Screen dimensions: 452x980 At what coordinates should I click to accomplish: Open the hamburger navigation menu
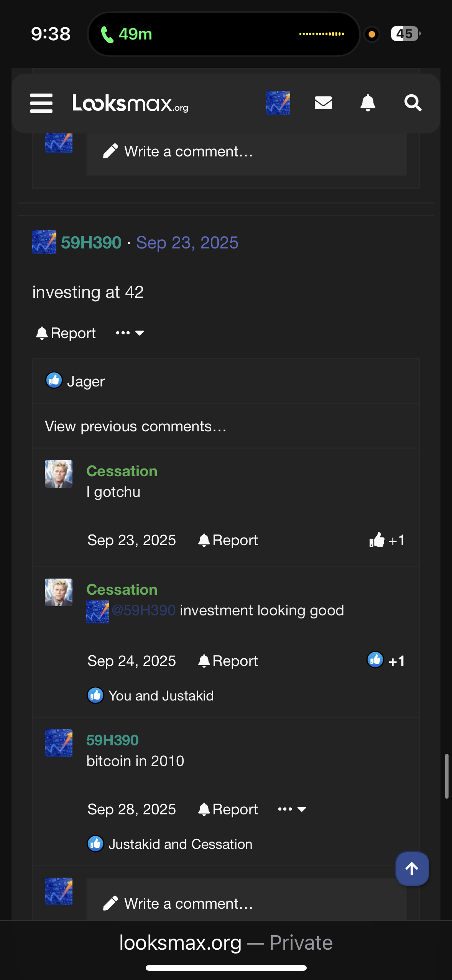(x=41, y=103)
